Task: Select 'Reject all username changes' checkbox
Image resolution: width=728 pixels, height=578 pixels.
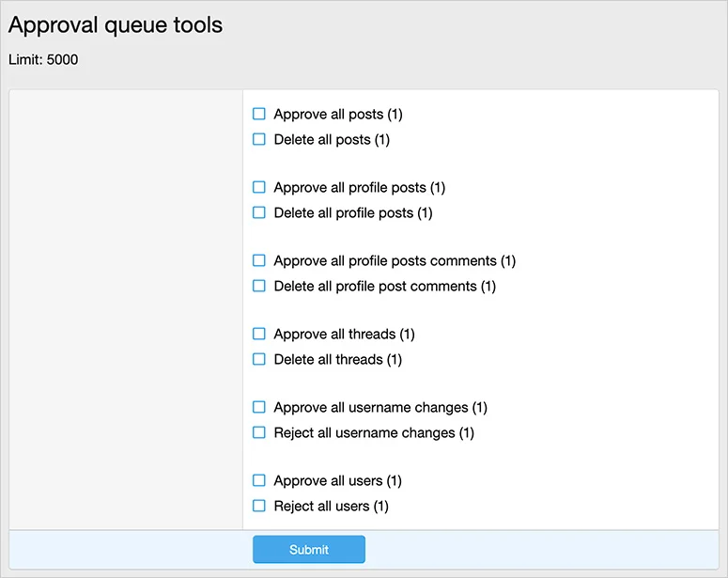Action: [259, 432]
